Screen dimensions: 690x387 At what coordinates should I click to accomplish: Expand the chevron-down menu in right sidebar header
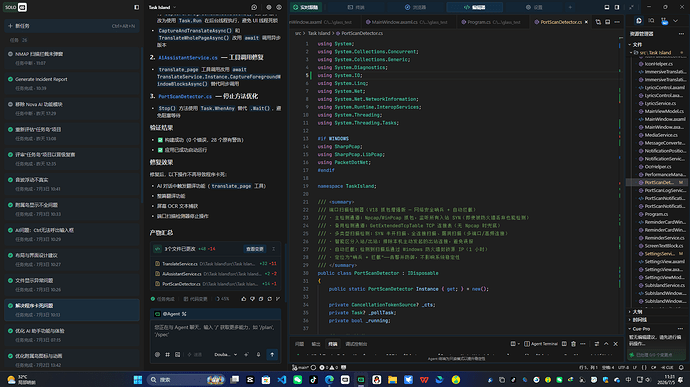[675, 21]
